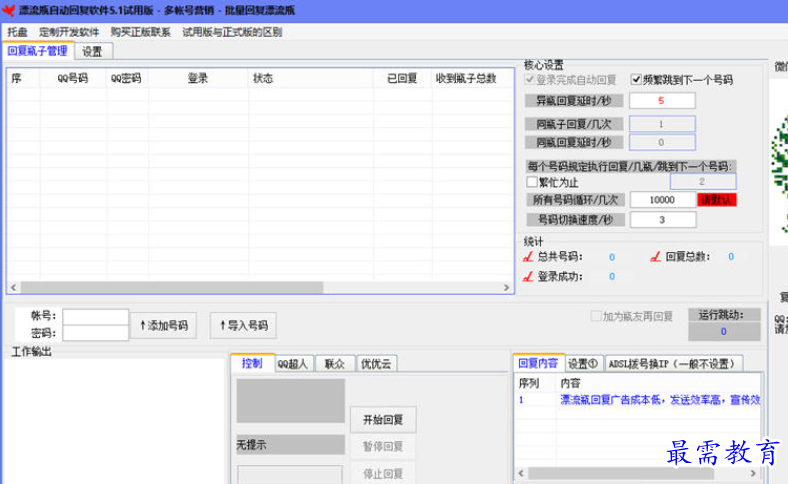Click the 无提示 status box

pyautogui.click(x=290, y=445)
